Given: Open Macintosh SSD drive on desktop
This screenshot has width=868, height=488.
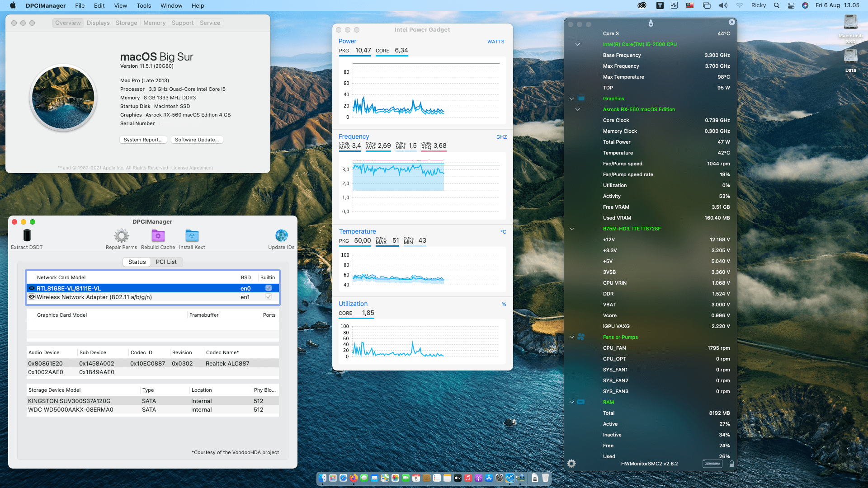Looking at the screenshot, I should [x=850, y=23].
